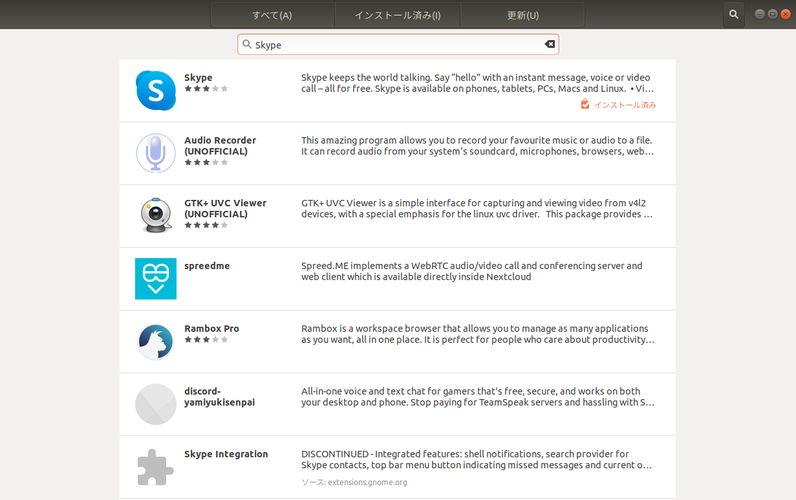Screen dimensions: 796x500
Task: Click the Rambox Pro star rating
Action: (206, 340)
